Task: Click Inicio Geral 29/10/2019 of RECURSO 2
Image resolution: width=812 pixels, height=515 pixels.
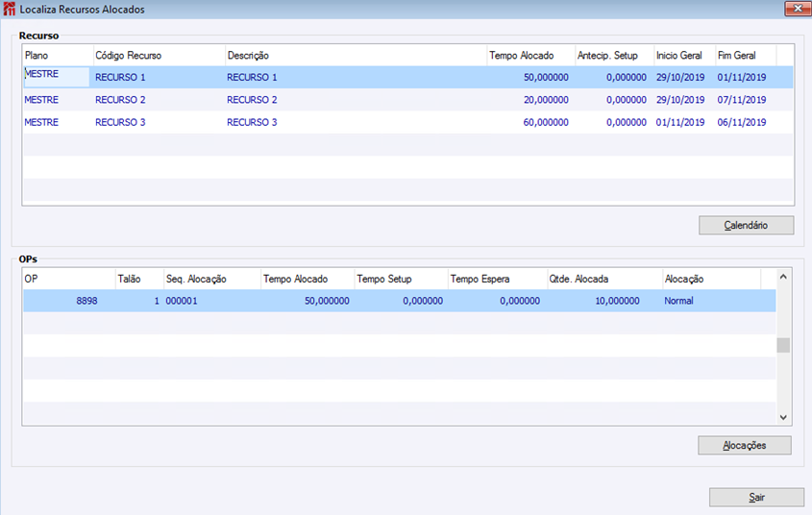Action: 680,99
